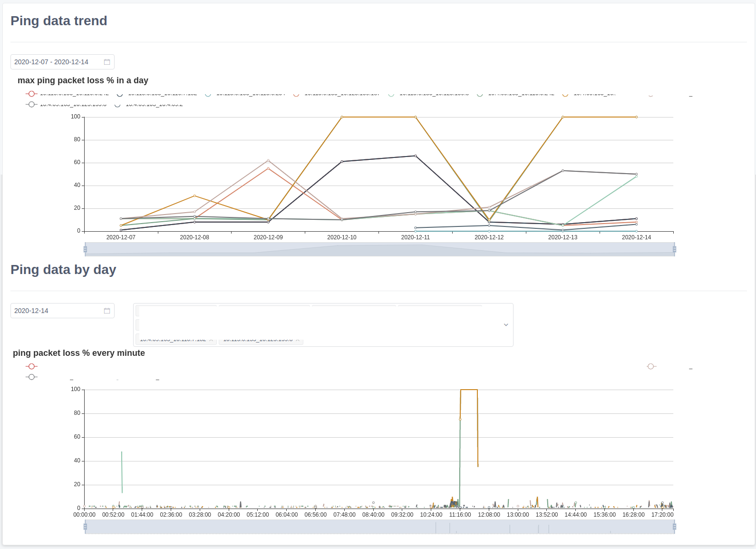756x549 pixels.
Task: Click the x-axis label 2020-12-09
Action: click(268, 237)
